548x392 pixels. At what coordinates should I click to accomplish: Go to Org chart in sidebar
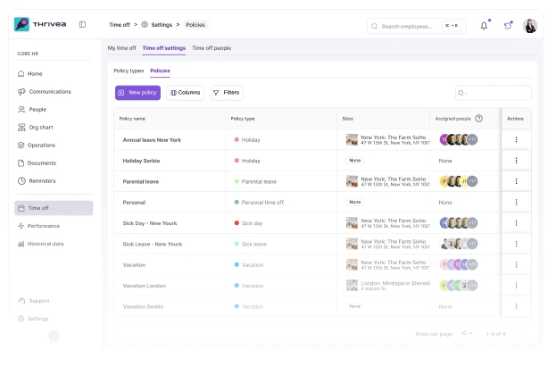coord(40,127)
